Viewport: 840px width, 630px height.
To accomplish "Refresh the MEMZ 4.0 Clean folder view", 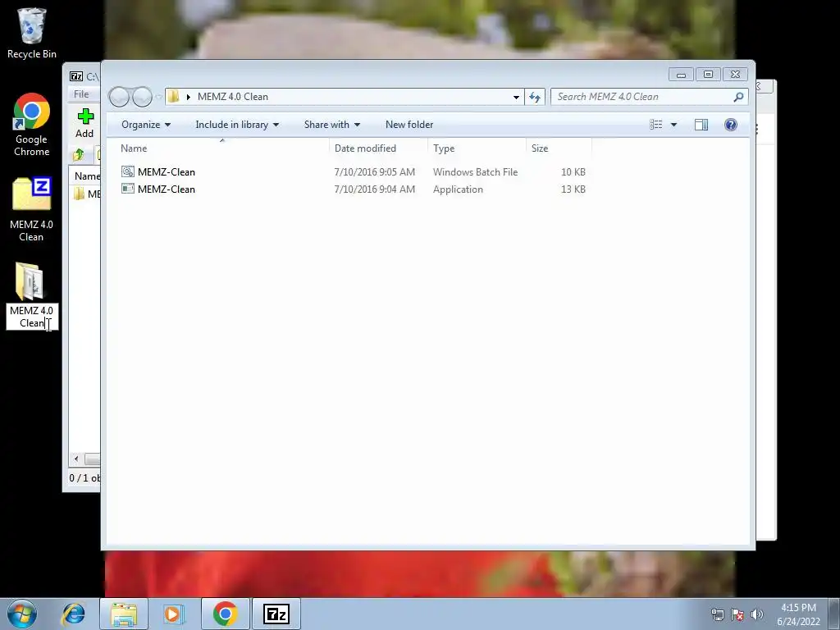I will (x=535, y=97).
